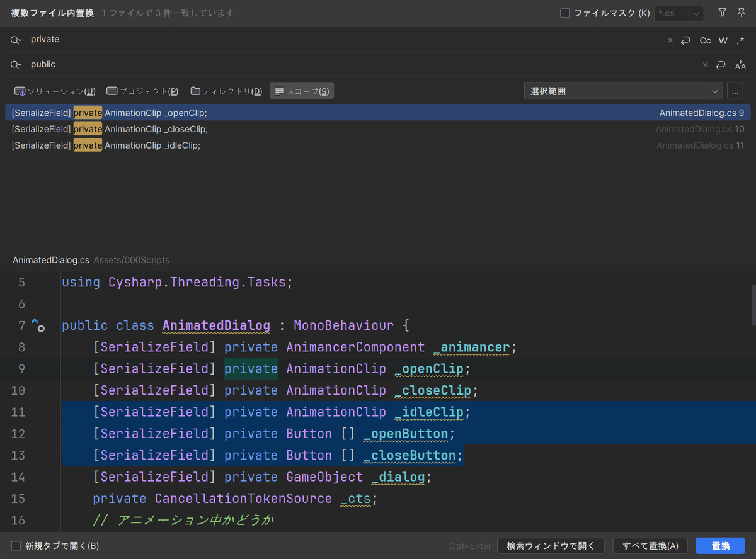Image resolution: width=756 pixels, height=559 pixels.
Task: Clear the replace field with the X icon
Action: tap(705, 64)
